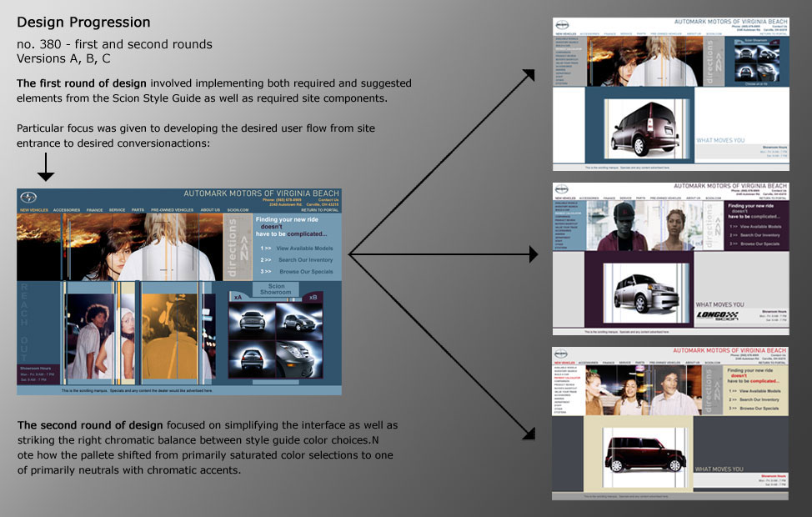Click the Scion logo in the middle-right purple mockup
Screen dimensions: 812x517
(x=562, y=189)
